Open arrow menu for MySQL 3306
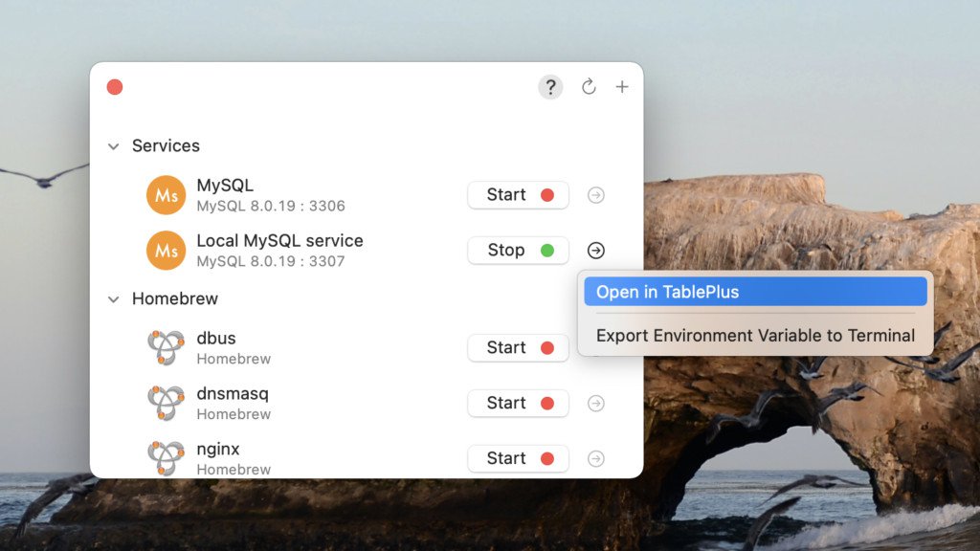 pyautogui.click(x=596, y=195)
